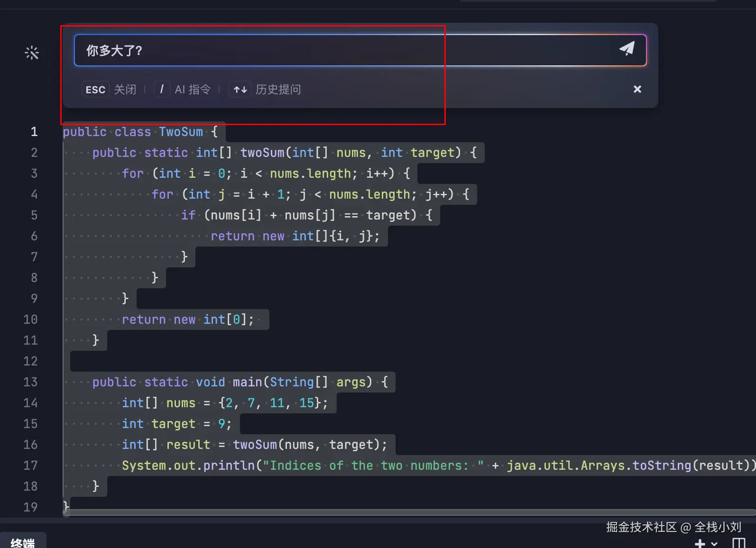Image resolution: width=756 pixels, height=548 pixels.
Task: Click the twoSum method name on line 2
Action: [x=262, y=153]
